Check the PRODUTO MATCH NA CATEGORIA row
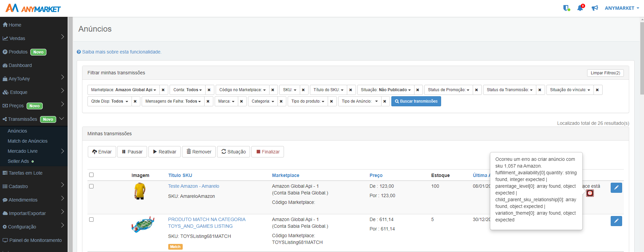The height and width of the screenshot is (252, 644). tap(91, 220)
